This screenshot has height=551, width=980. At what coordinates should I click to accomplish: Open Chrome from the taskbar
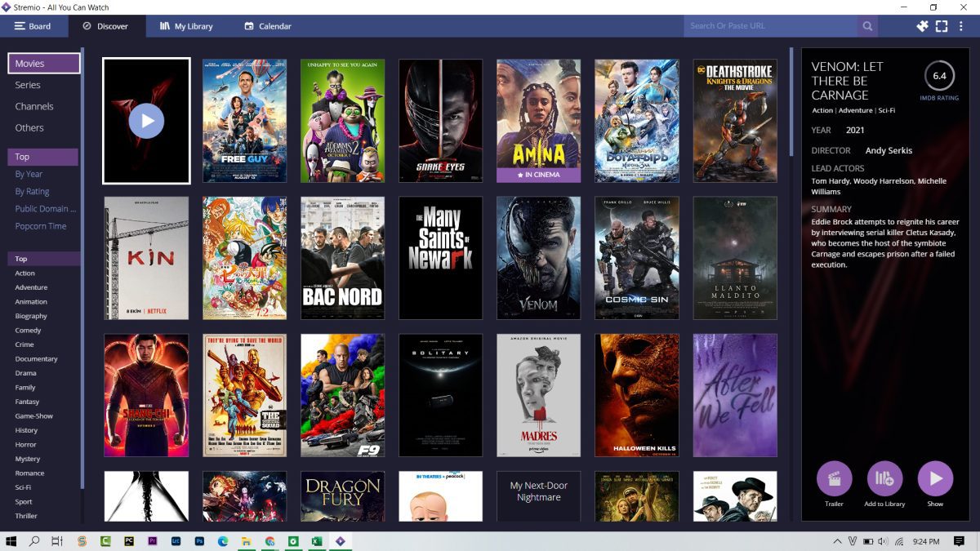pos(270,540)
